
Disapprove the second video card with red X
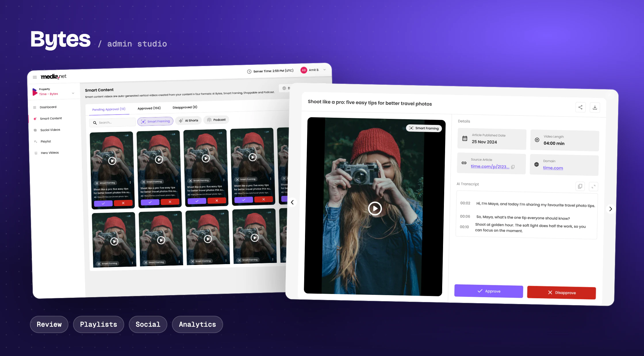click(170, 202)
